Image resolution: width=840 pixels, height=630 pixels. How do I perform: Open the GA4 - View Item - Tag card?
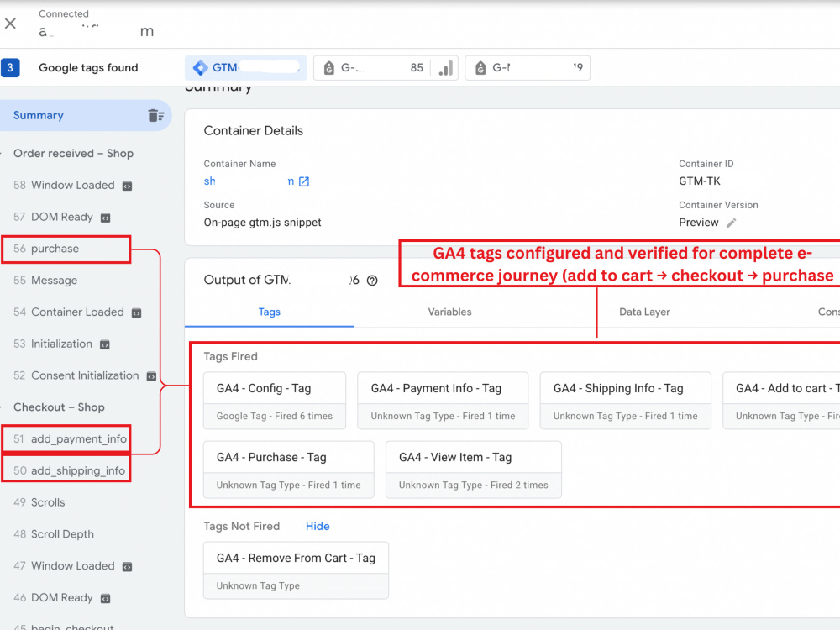(473, 470)
